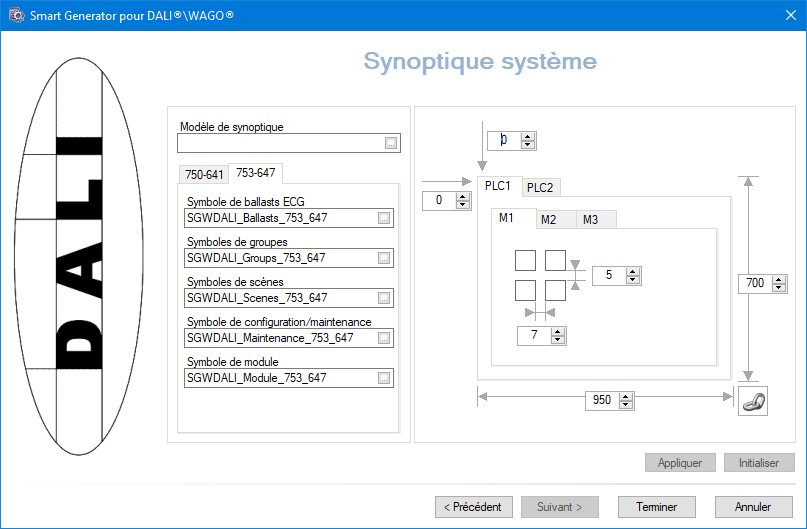
Task: Increase the height value 700
Action: click(779, 280)
